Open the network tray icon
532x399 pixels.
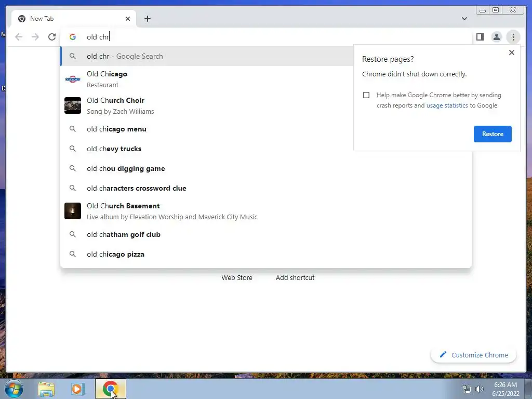[x=467, y=389]
